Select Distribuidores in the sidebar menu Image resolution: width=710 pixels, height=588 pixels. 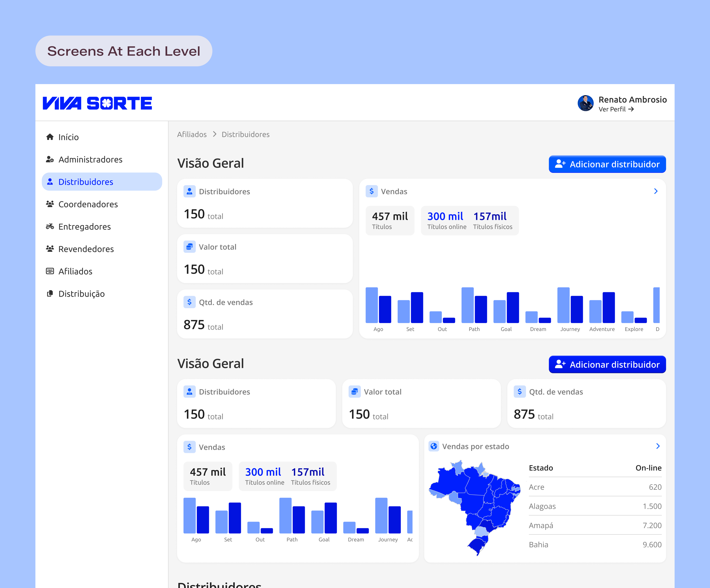(102, 182)
